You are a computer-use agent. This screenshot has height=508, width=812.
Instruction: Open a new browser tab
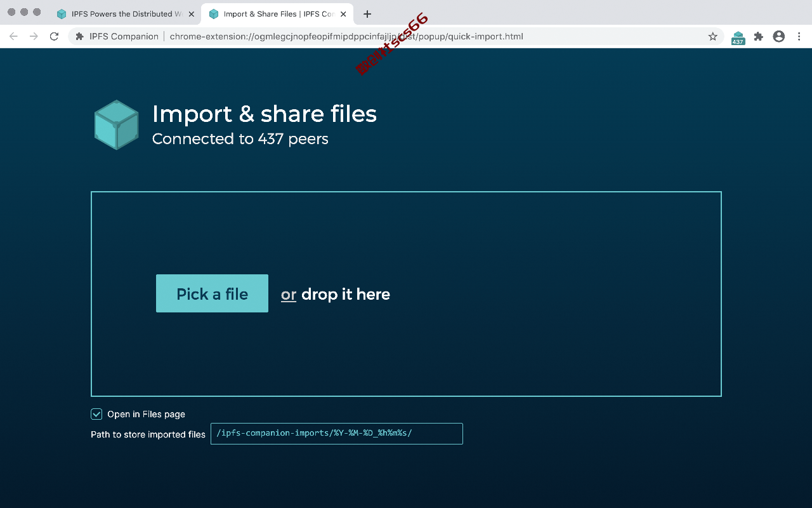(367, 14)
